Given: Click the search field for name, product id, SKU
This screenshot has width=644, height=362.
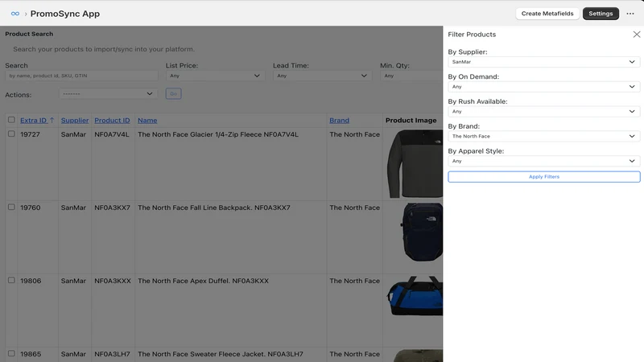Looking at the screenshot, I should pos(81,76).
